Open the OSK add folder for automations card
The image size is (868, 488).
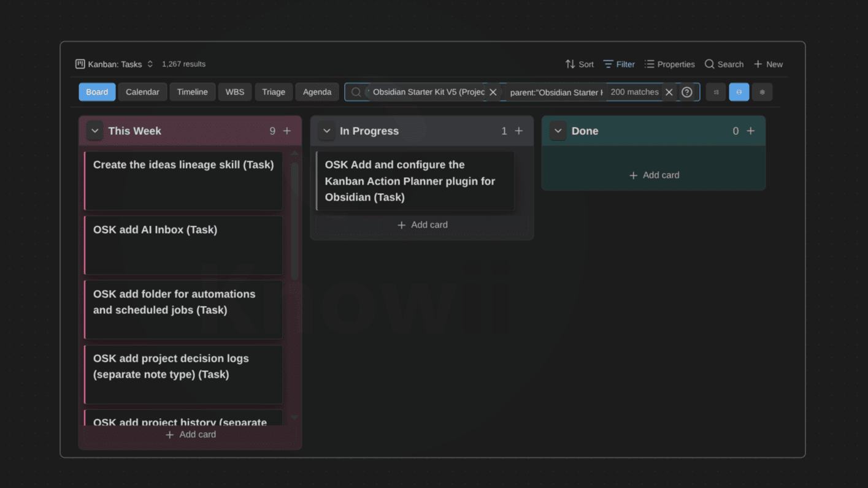click(183, 310)
